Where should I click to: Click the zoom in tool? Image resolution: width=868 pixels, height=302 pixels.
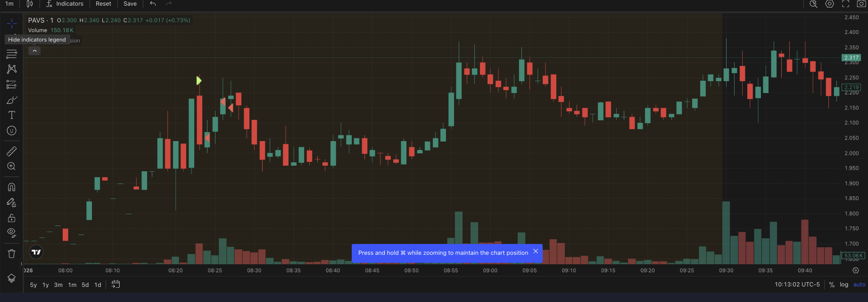click(x=11, y=167)
